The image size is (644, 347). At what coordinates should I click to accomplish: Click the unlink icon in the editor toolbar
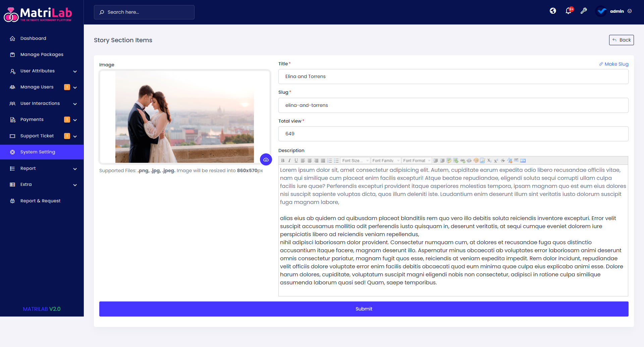(469, 160)
